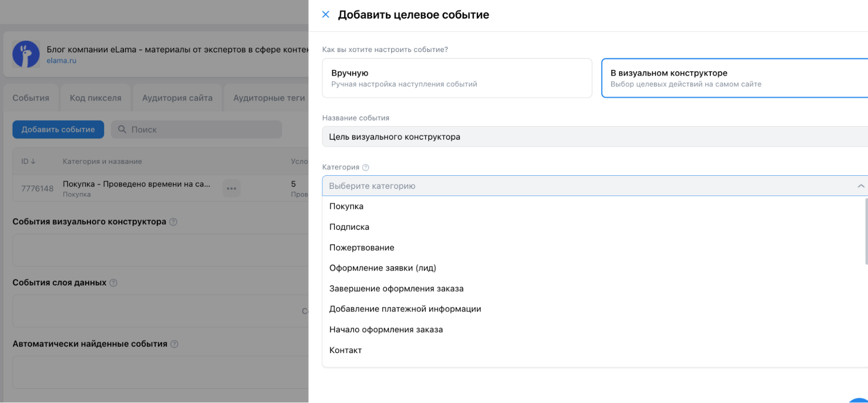Screen dimensions: 868x403
Task: Open the three-dots menu for event 7776148
Action: pos(231,188)
